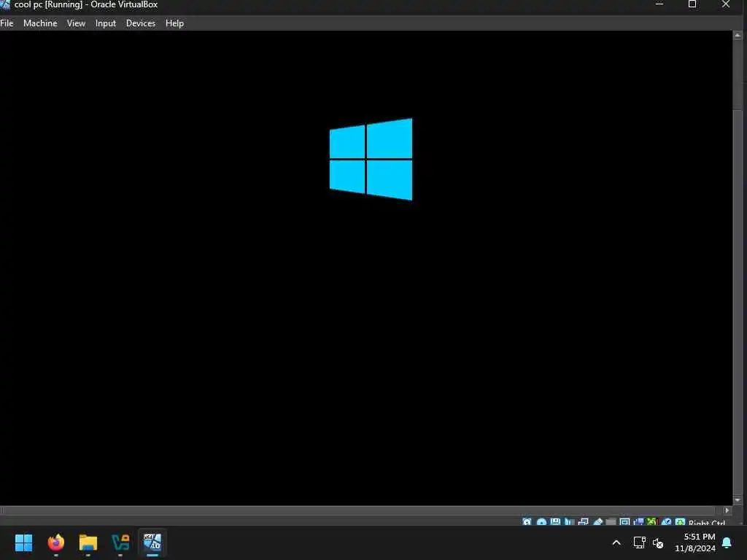Open the Input menu

click(105, 23)
